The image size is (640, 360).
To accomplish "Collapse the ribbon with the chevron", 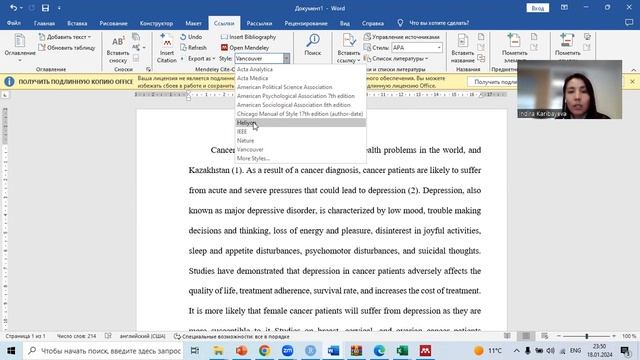I will (x=633, y=70).
